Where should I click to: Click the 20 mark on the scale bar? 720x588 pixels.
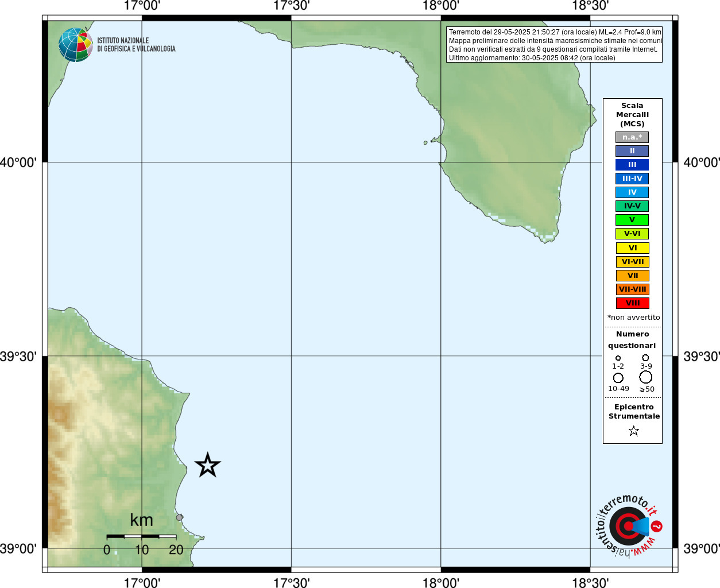(x=176, y=550)
